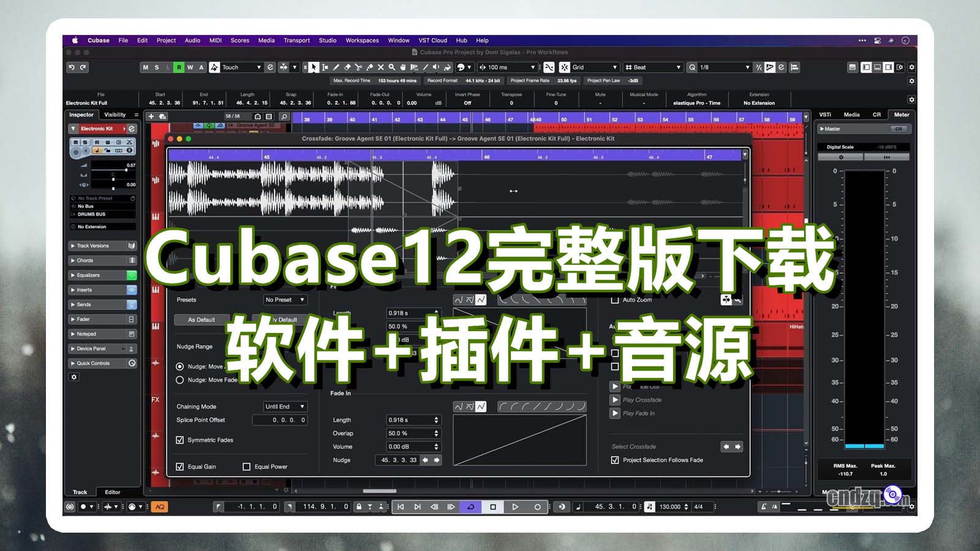Switch to the Media tab
980x551 pixels.
851,114
